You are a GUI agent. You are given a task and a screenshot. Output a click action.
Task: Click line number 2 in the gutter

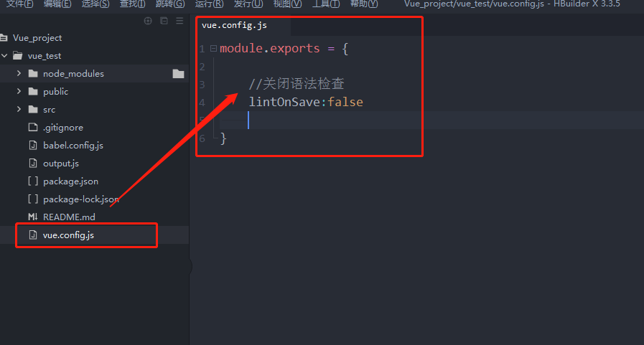(x=202, y=67)
